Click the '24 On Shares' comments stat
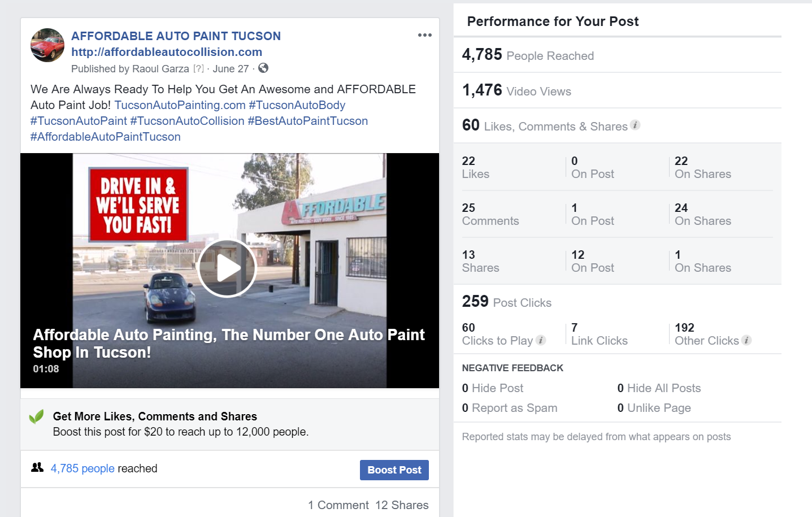Image resolution: width=812 pixels, height=517 pixels. pyautogui.click(x=703, y=214)
